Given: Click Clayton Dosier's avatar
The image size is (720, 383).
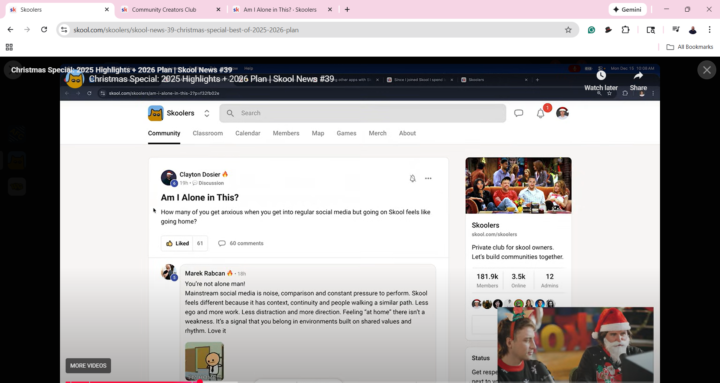Looking at the screenshot, I should pyautogui.click(x=169, y=178).
